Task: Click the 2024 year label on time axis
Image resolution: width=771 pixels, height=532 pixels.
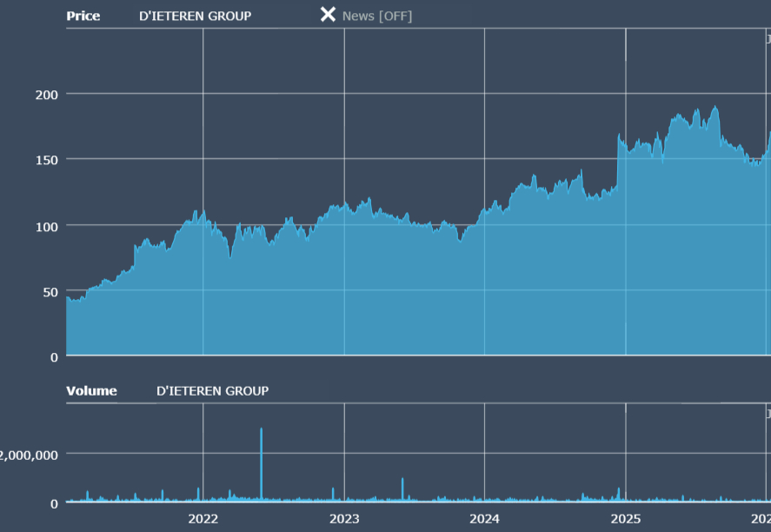Action: [x=484, y=519]
